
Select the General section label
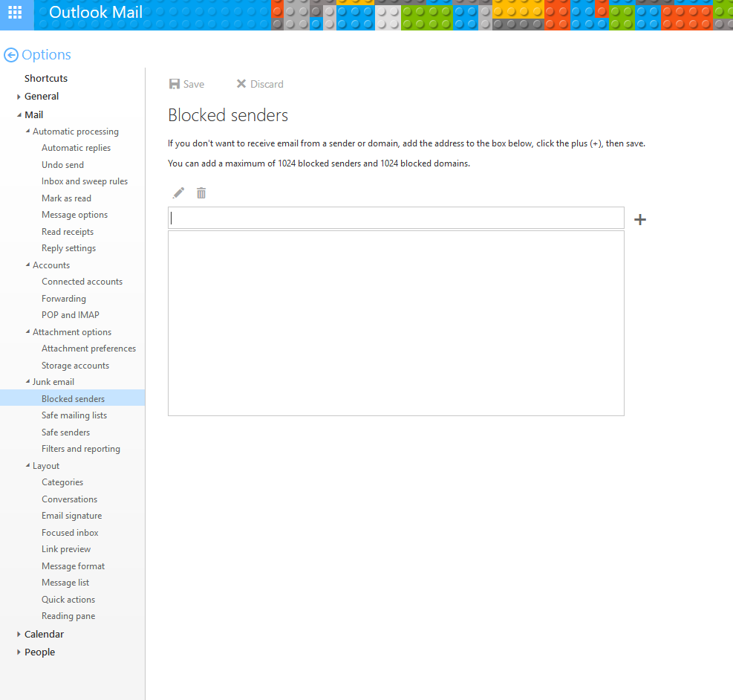coord(42,97)
